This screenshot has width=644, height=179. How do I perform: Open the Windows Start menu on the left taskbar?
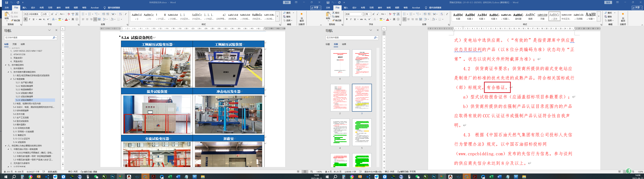click(x=6, y=177)
